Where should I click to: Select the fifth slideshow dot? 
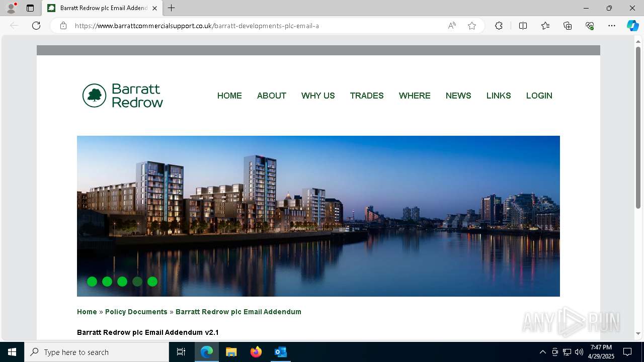152,282
